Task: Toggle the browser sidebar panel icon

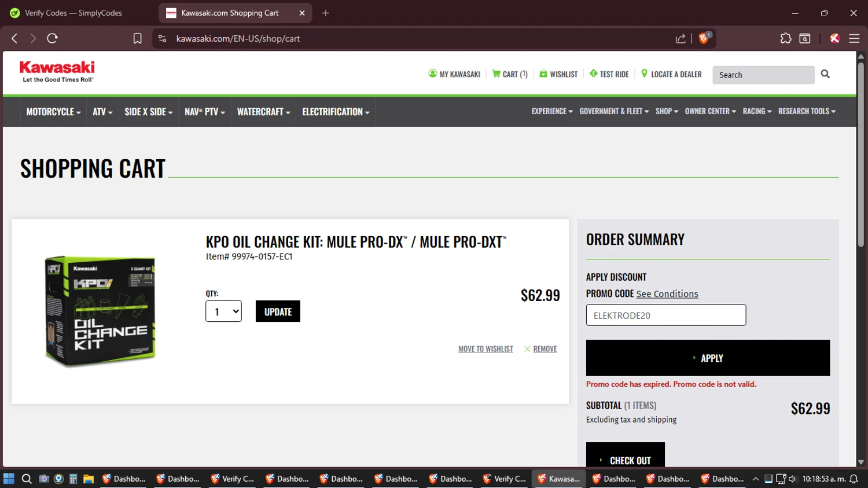Action: click(x=804, y=38)
